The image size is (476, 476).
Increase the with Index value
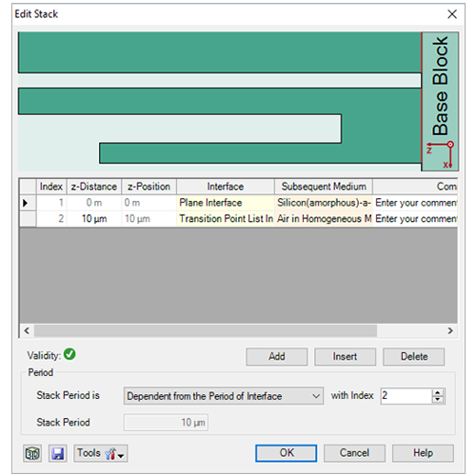(438, 392)
